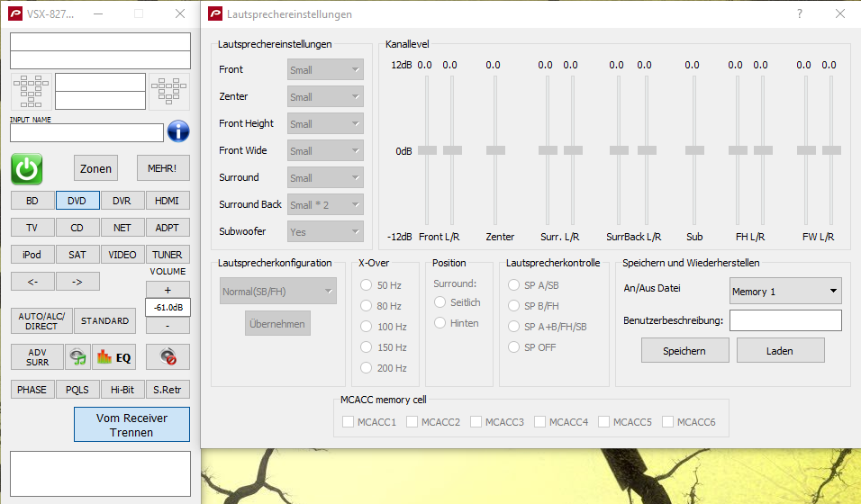Click the music note sound icon
The width and height of the screenshot is (861, 504).
[x=77, y=357]
